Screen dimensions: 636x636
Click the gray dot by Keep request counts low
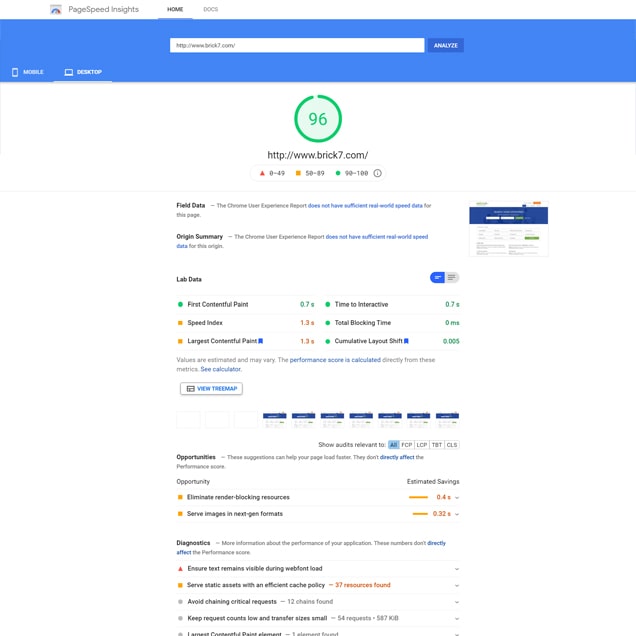[x=180, y=619]
